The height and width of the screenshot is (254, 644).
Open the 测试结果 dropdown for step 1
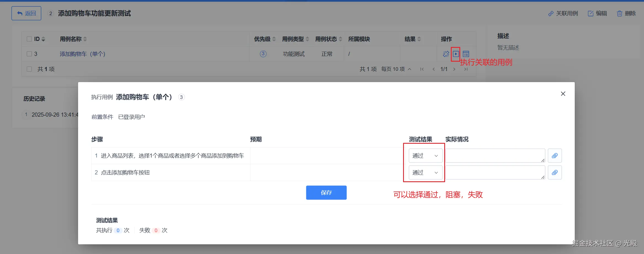click(x=425, y=156)
